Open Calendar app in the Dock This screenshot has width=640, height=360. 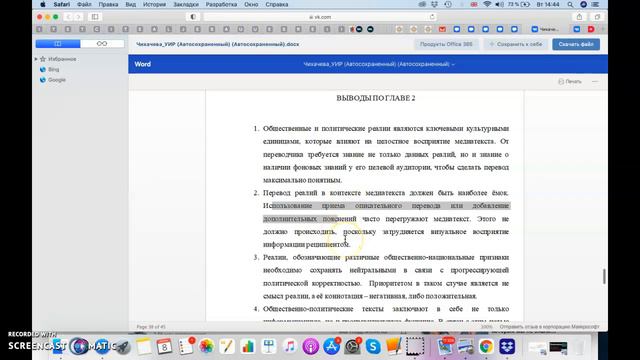[x=164, y=347]
